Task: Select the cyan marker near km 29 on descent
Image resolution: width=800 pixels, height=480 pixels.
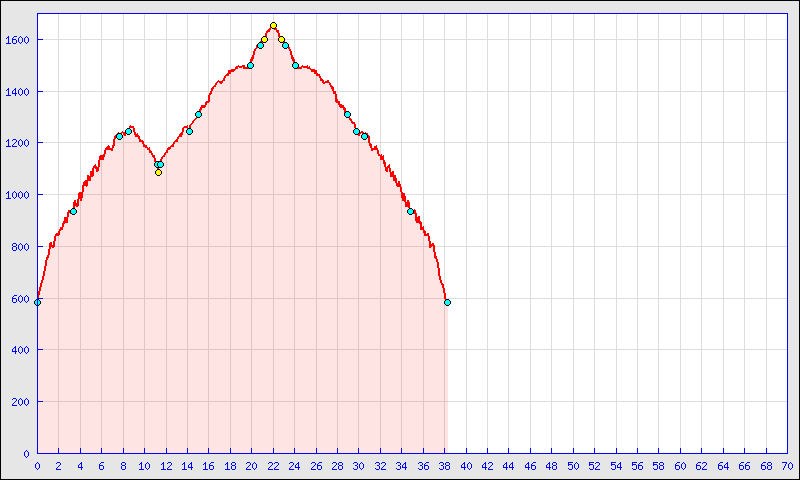Action: (347, 115)
